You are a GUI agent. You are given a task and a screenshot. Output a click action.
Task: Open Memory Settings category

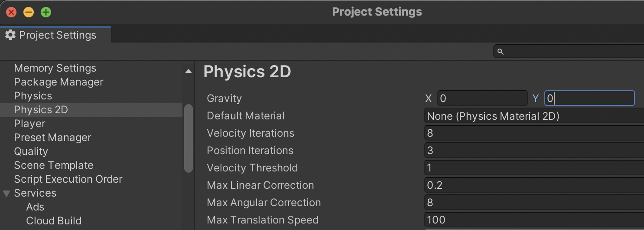pyautogui.click(x=55, y=68)
